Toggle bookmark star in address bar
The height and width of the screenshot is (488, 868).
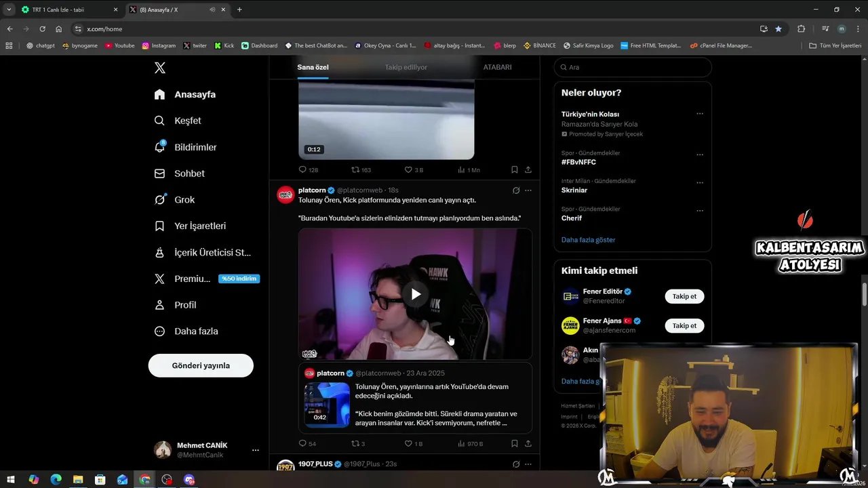click(778, 29)
